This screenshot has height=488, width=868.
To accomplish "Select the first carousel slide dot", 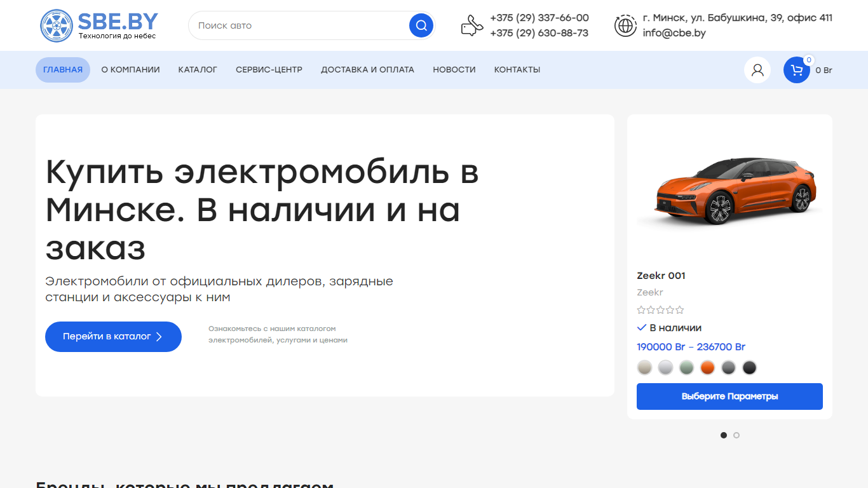I will 724,435.
